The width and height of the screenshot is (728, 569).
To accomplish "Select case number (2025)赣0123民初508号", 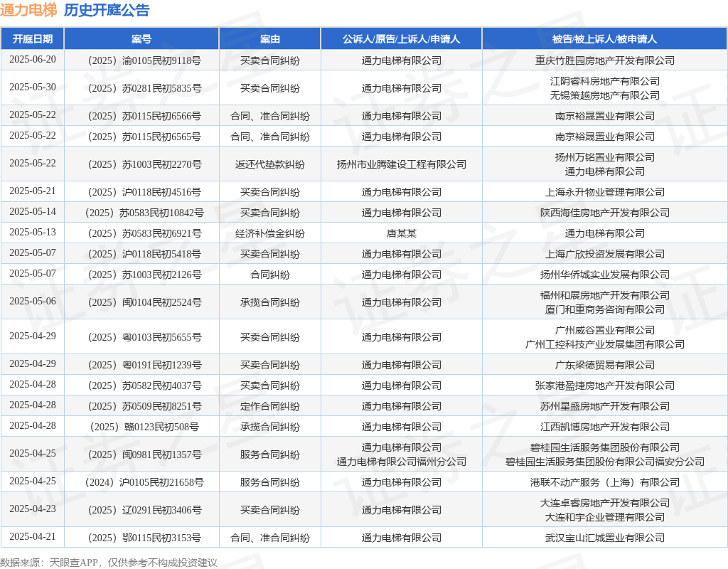I will 144,427.
